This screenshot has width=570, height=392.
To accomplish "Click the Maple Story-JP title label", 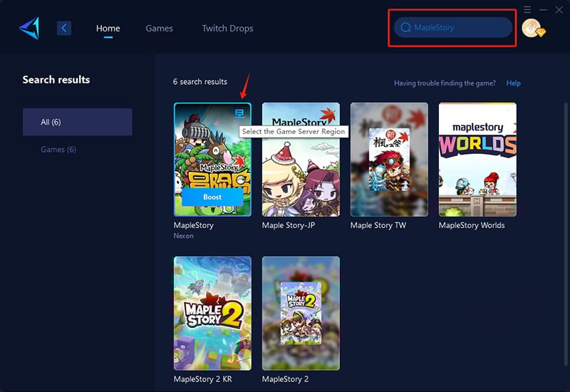I will tap(289, 225).
